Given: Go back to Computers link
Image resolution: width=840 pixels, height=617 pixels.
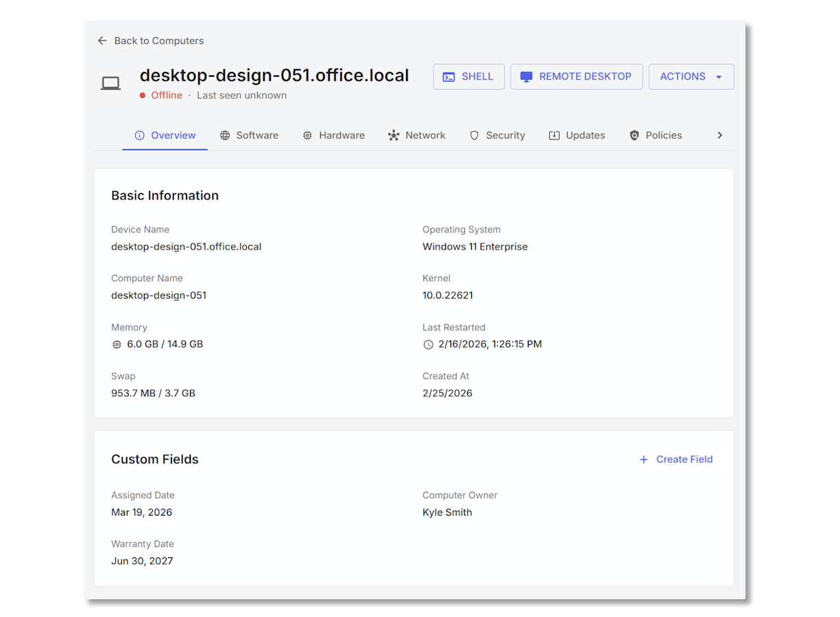Looking at the screenshot, I should pos(150,40).
